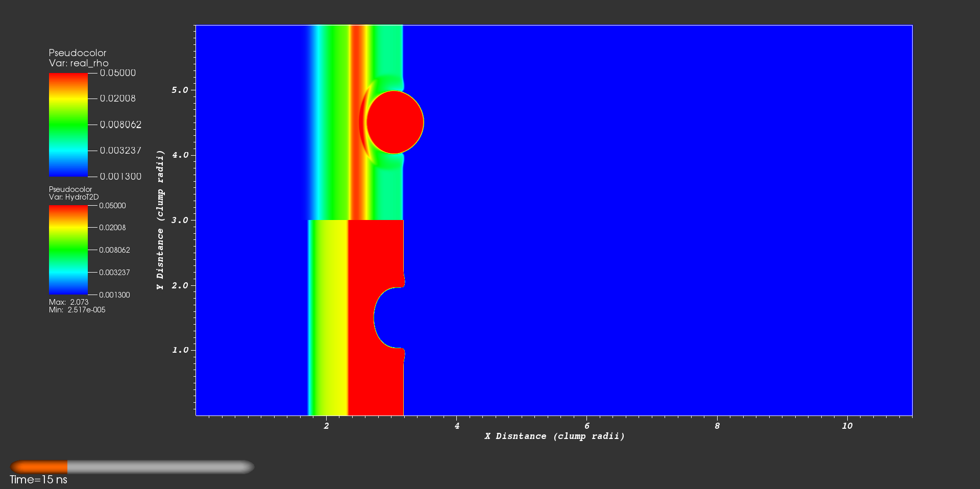Click the orange time progress slider
The width and height of the screenshot is (980, 489).
tap(132, 467)
